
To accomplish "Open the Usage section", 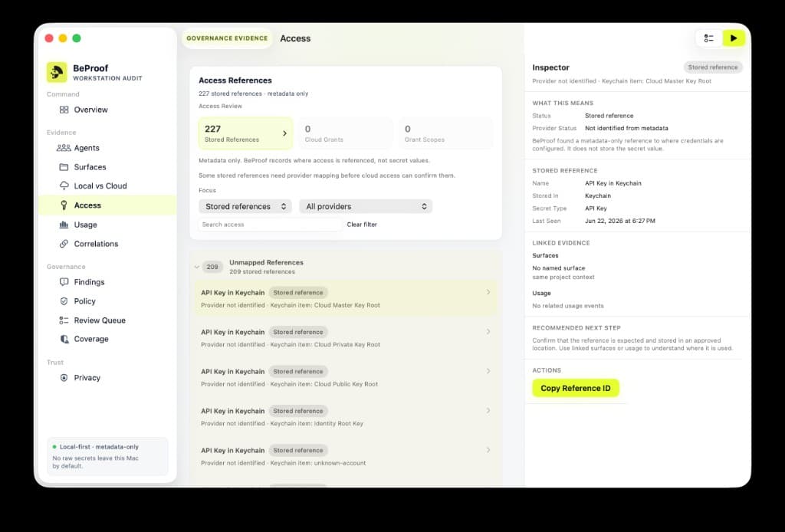I will [x=86, y=225].
